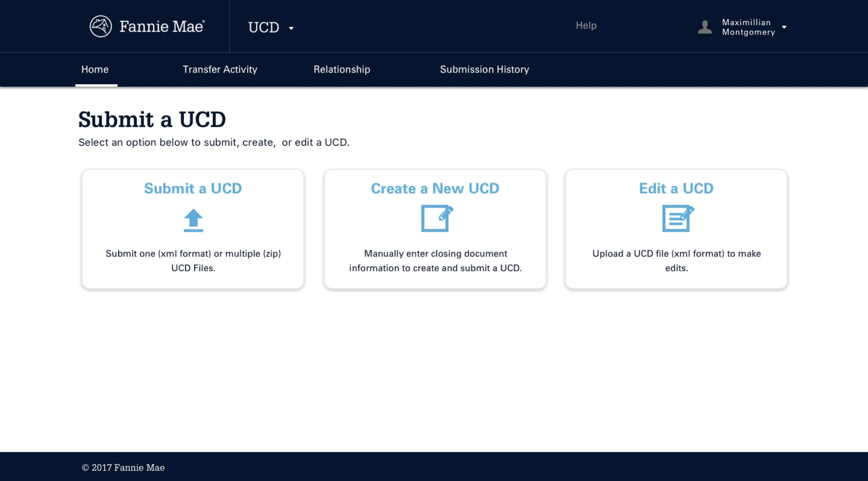This screenshot has width=868, height=481.
Task: Select the card about manually entering closing information
Action: pyautogui.click(x=435, y=260)
